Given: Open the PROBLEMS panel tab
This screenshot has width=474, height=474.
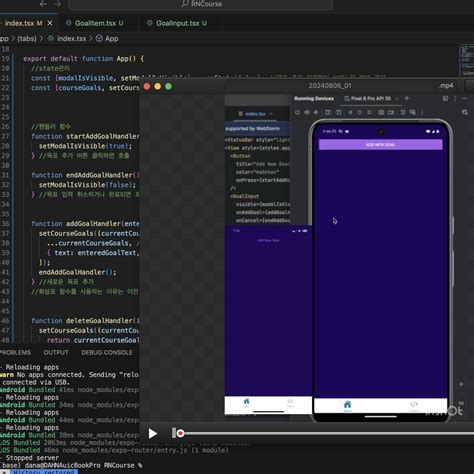Looking at the screenshot, I should coord(16,352).
